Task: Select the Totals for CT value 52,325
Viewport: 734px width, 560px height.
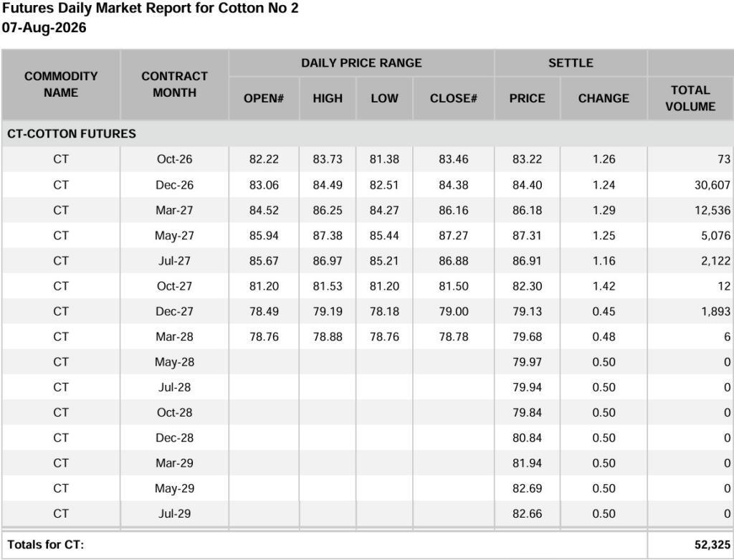Action: coord(712,544)
